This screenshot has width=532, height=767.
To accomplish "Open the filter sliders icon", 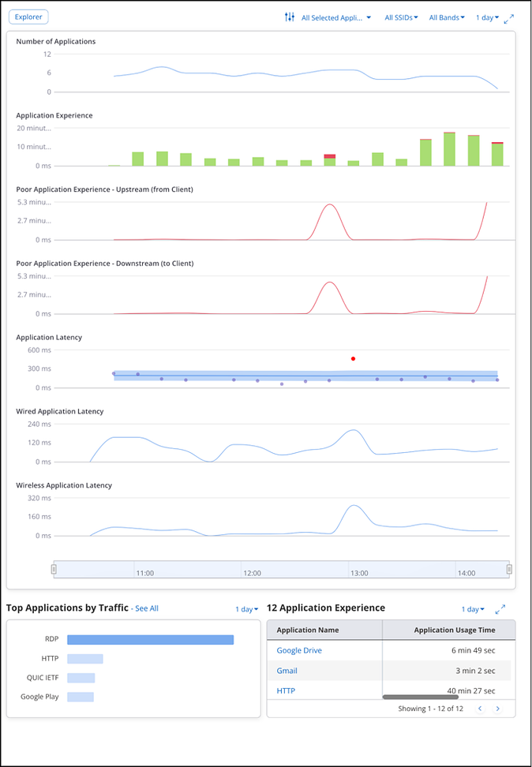I will (290, 17).
